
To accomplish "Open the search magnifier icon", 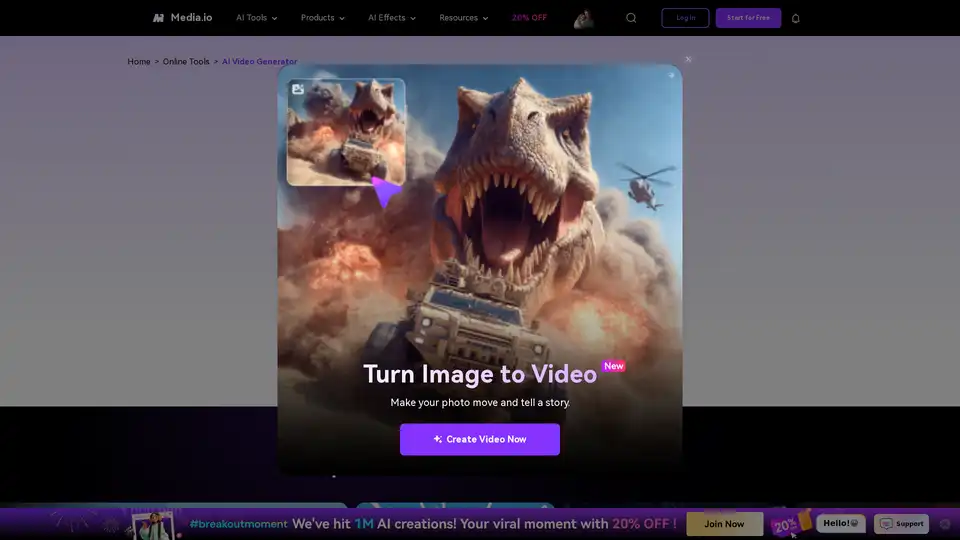I will pyautogui.click(x=631, y=18).
